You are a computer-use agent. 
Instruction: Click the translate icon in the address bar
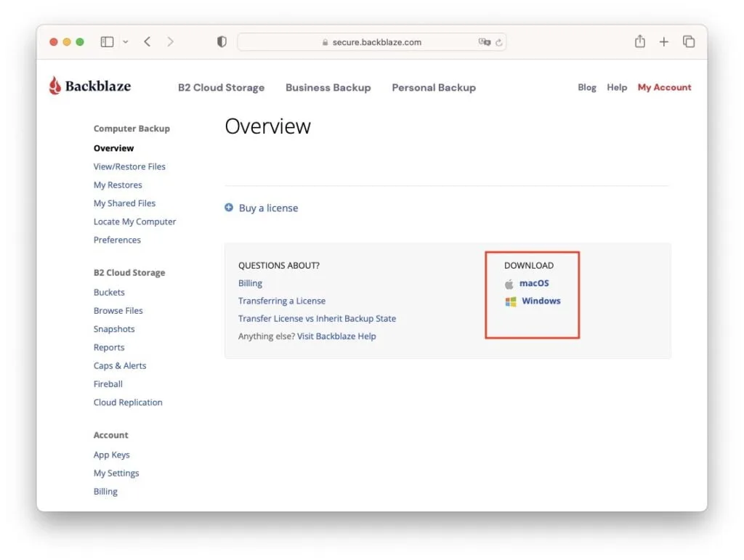pos(484,42)
